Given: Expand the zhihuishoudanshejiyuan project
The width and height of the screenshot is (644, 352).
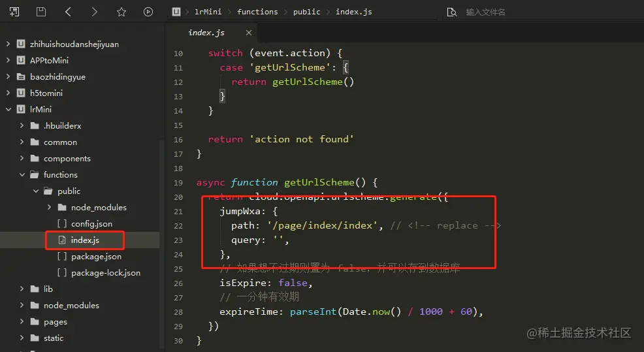Looking at the screenshot, I should (8, 44).
